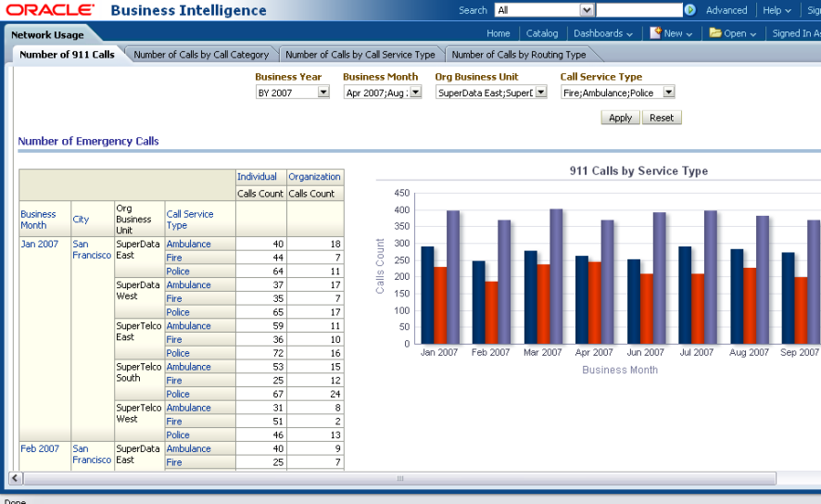The width and height of the screenshot is (821, 504).
Task: Click the purple Mar 2007 chart bar
Action: (x=556, y=276)
